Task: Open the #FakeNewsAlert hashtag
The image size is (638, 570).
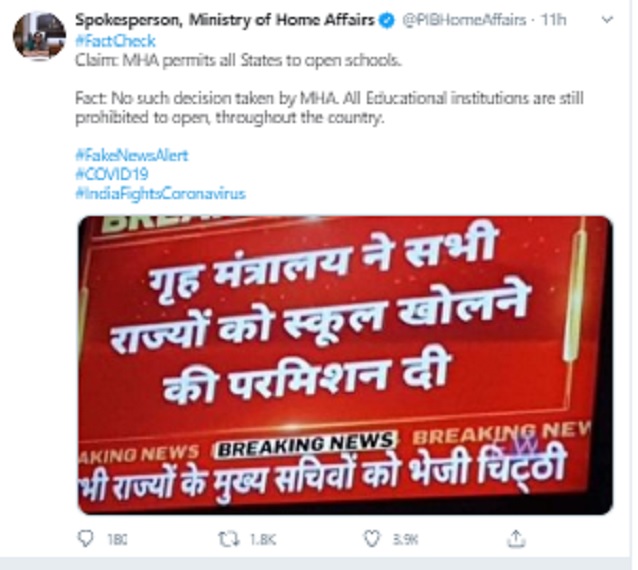Action: [132, 155]
